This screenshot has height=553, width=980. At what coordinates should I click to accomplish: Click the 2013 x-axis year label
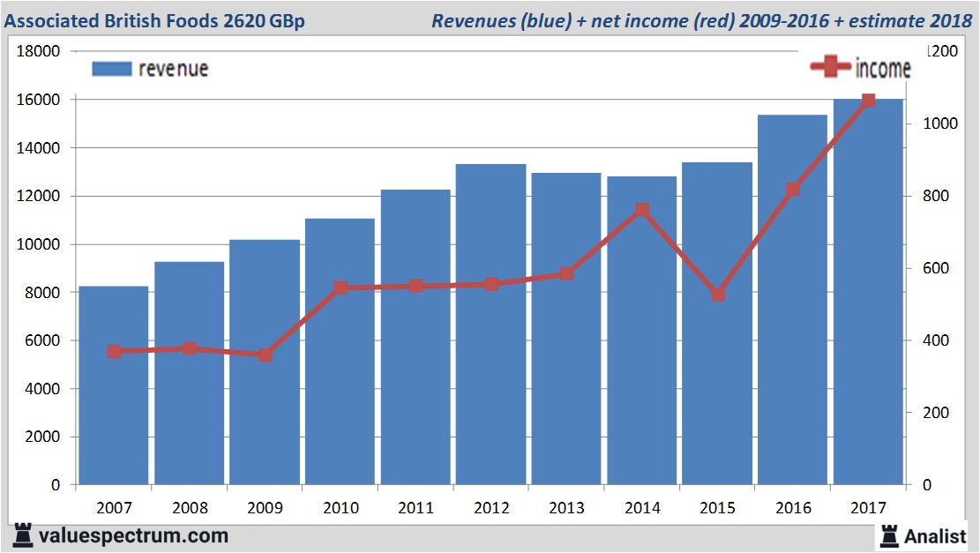point(565,508)
